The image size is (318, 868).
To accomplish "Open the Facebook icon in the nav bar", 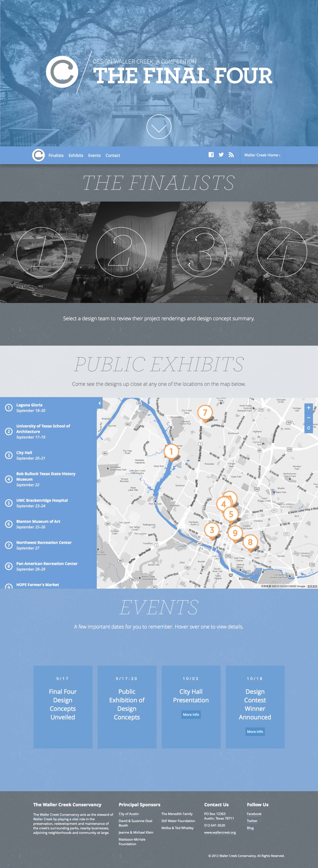I will 211,155.
